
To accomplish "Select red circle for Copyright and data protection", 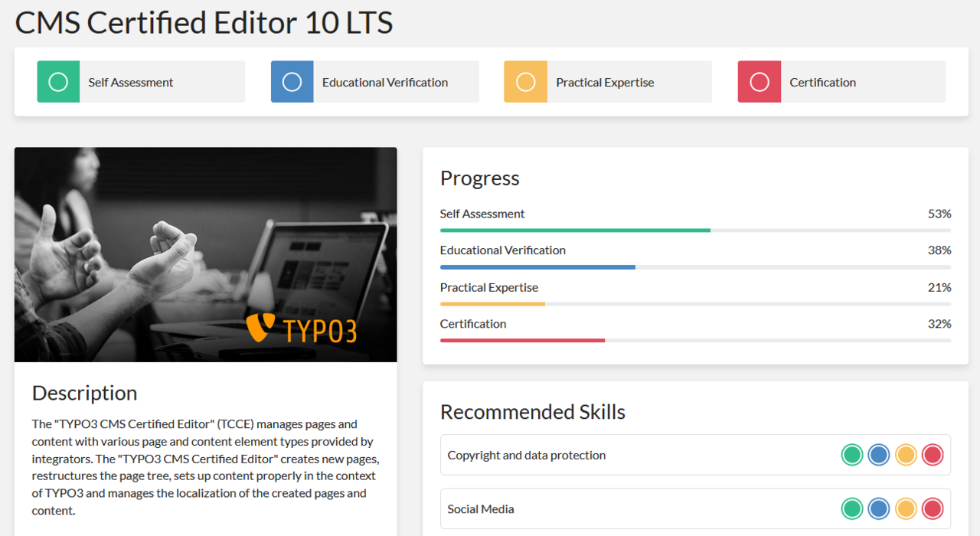I will click(x=933, y=455).
